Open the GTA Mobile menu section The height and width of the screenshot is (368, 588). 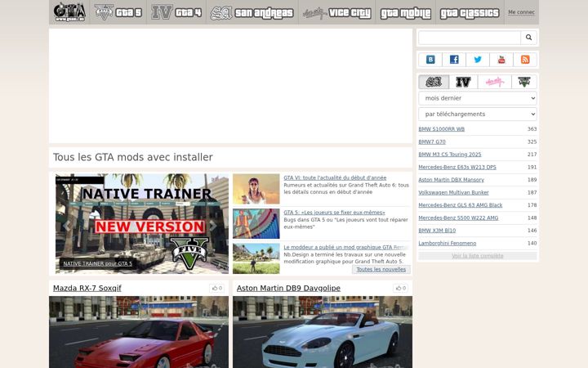click(405, 13)
